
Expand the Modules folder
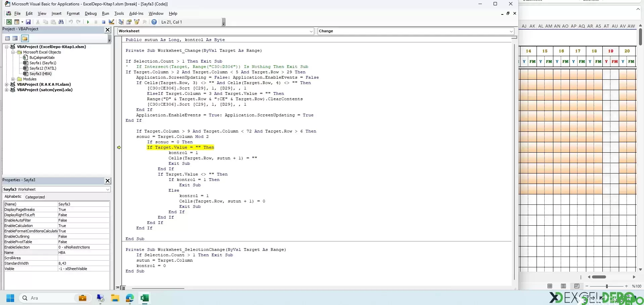coord(13,79)
